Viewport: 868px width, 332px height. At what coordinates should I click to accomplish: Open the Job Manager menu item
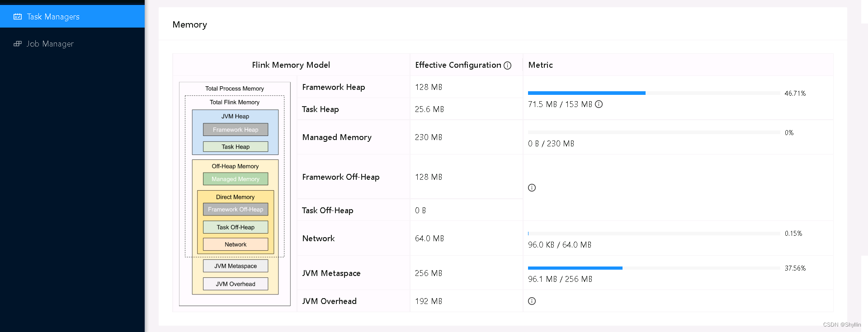coord(72,44)
